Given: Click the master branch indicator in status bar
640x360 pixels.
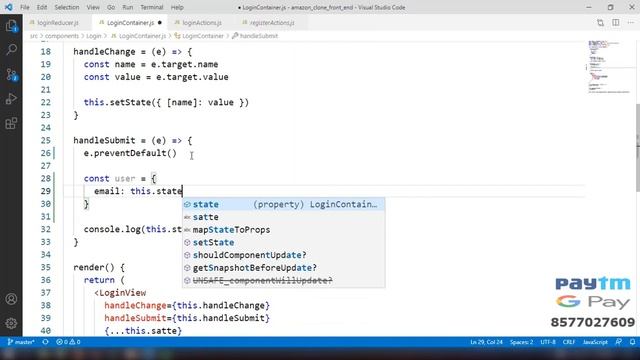Looking at the screenshot, I should [21, 342].
